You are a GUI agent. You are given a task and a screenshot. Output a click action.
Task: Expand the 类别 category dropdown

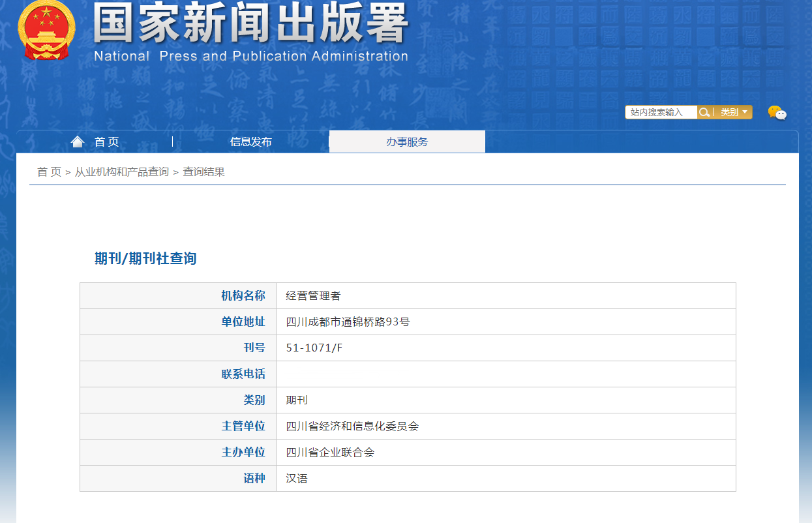click(734, 112)
